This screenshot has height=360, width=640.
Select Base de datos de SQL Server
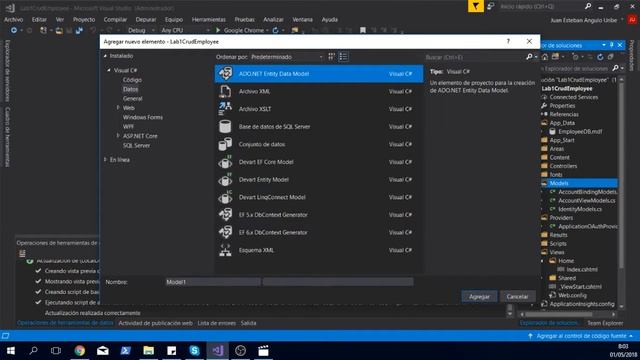(319, 127)
